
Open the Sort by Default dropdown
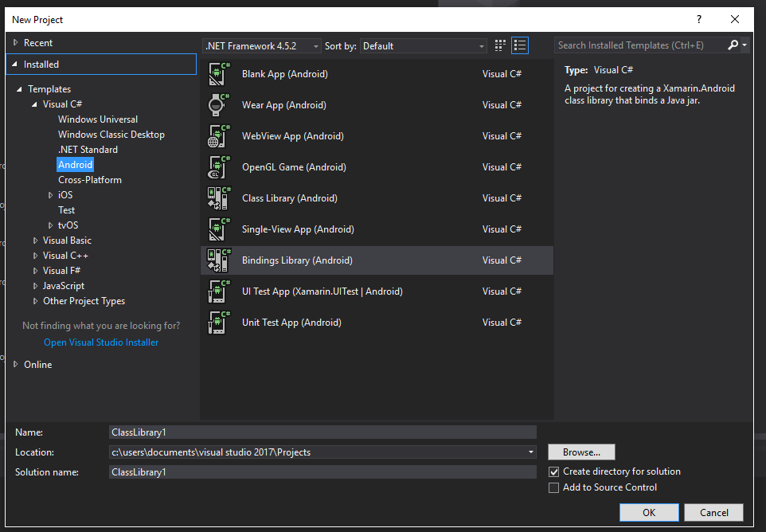coord(424,46)
